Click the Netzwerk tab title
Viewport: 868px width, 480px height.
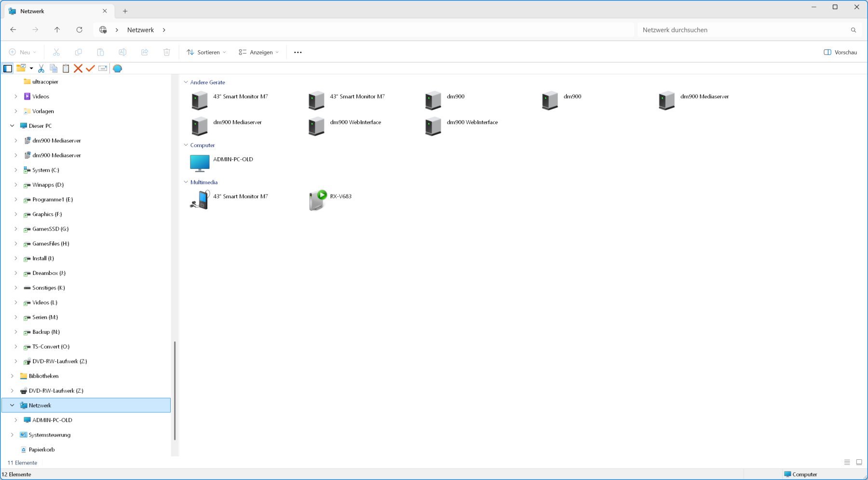pos(32,11)
